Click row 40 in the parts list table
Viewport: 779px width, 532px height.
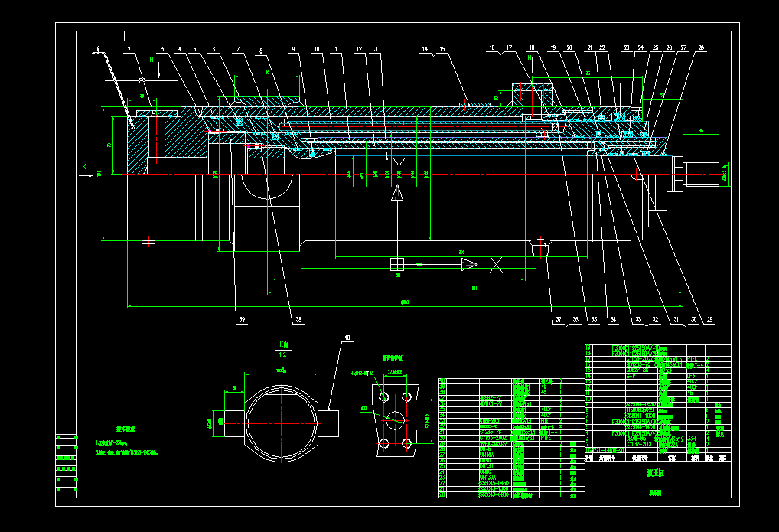[511, 381]
